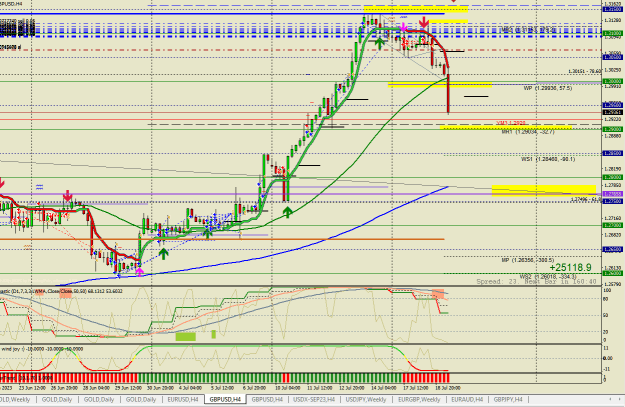
Task: Click the 17 Jul 12:00 time label
Action: [x=416, y=387]
